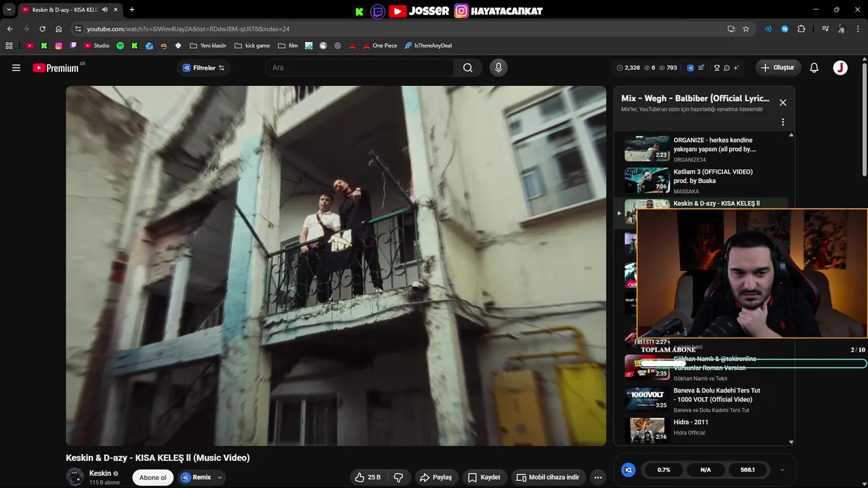Open Keskin channel avatar
Image resolution: width=868 pixels, height=488 pixels.
tap(75, 477)
